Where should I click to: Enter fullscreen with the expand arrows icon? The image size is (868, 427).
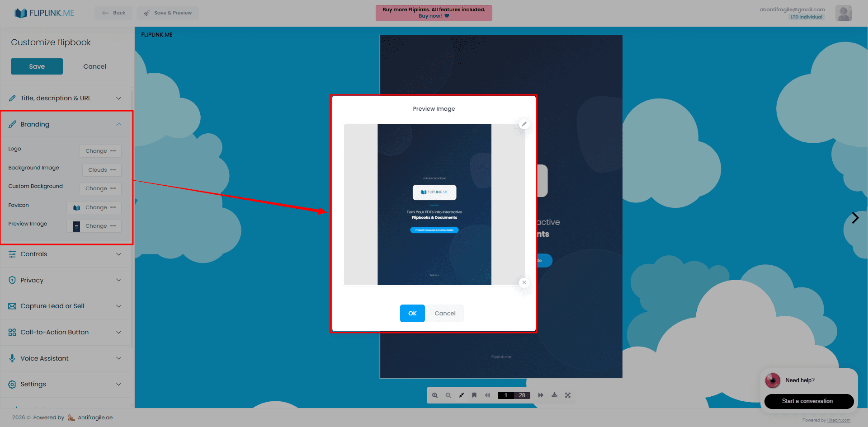pyautogui.click(x=568, y=395)
